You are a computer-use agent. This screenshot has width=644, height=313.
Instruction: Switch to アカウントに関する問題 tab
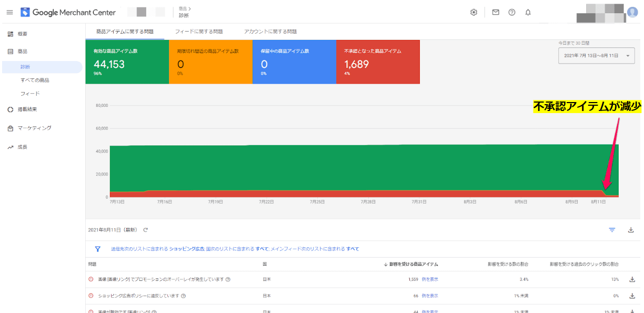pos(270,32)
